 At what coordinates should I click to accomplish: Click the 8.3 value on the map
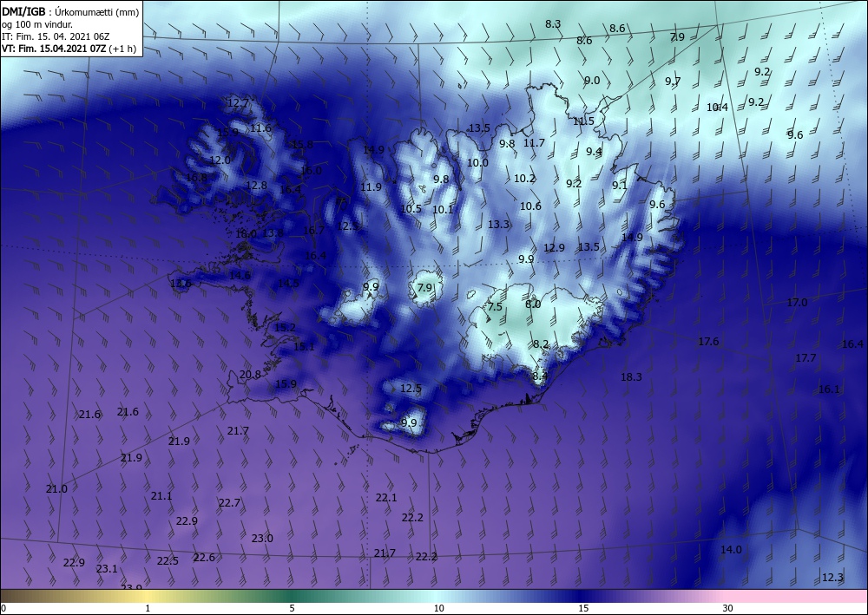coord(553,23)
